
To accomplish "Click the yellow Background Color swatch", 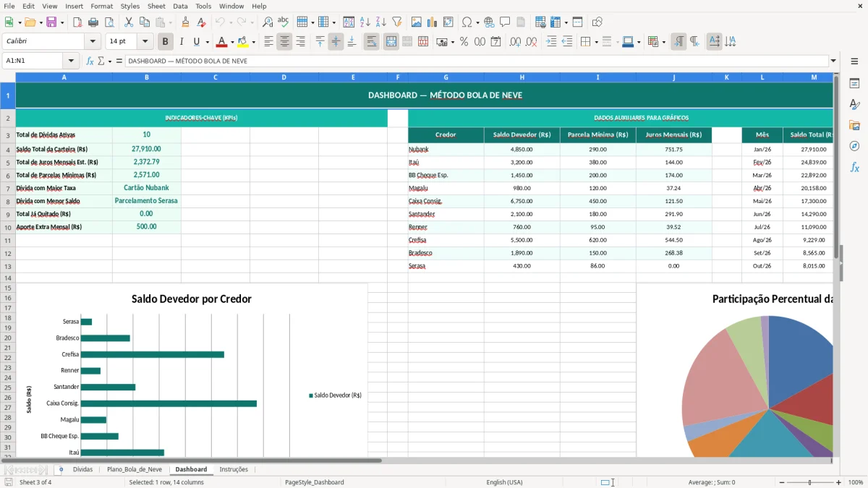I will click(242, 42).
